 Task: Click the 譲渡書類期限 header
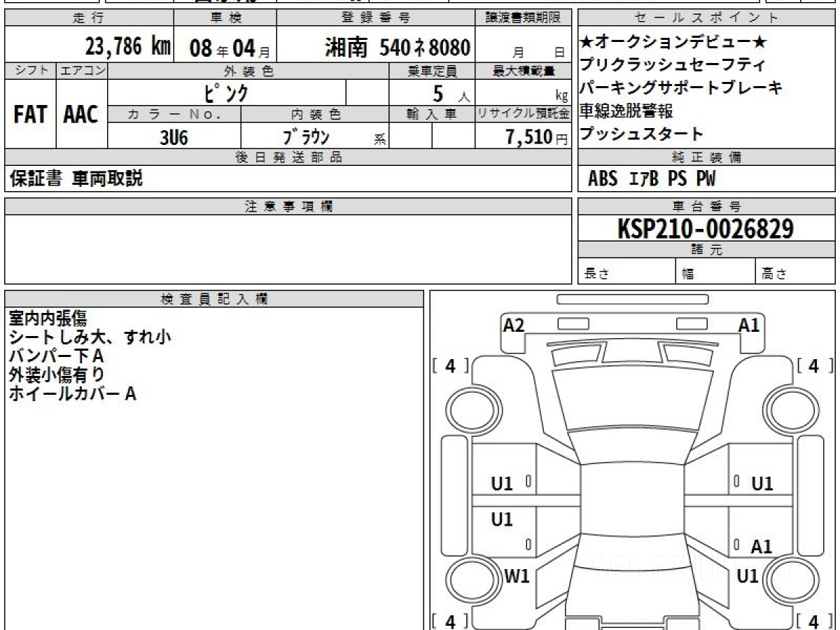(x=525, y=18)
